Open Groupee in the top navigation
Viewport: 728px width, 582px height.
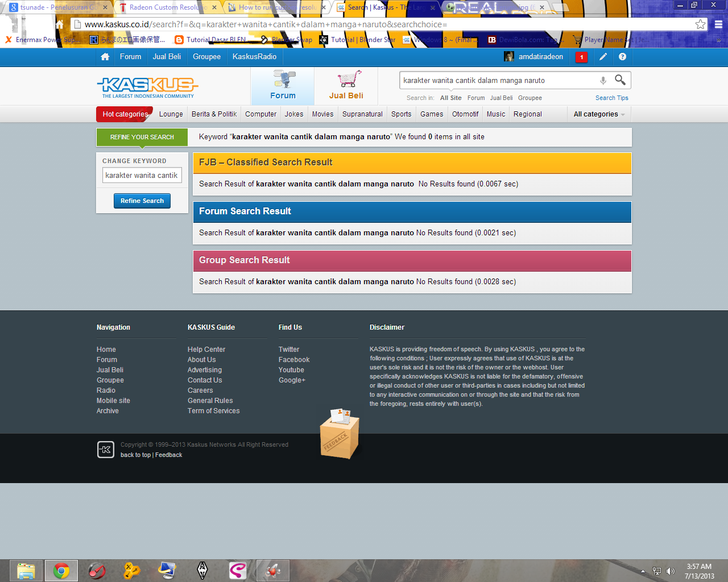[206, 57]
